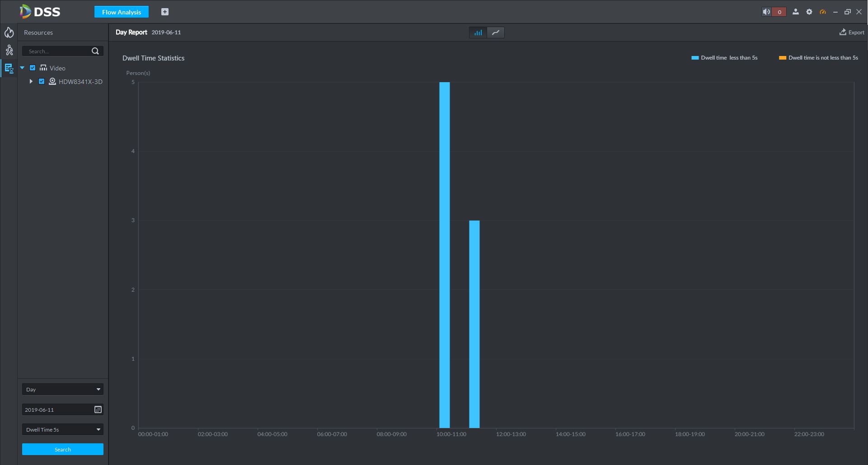Collapse the Video tree node

pyautogui.click(x=22, y=68)
